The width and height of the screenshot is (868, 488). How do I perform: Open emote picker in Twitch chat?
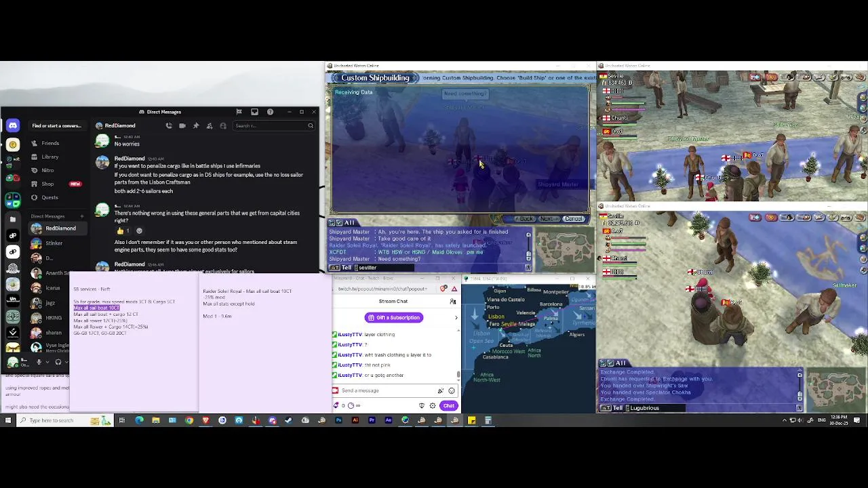coord(452,390)
